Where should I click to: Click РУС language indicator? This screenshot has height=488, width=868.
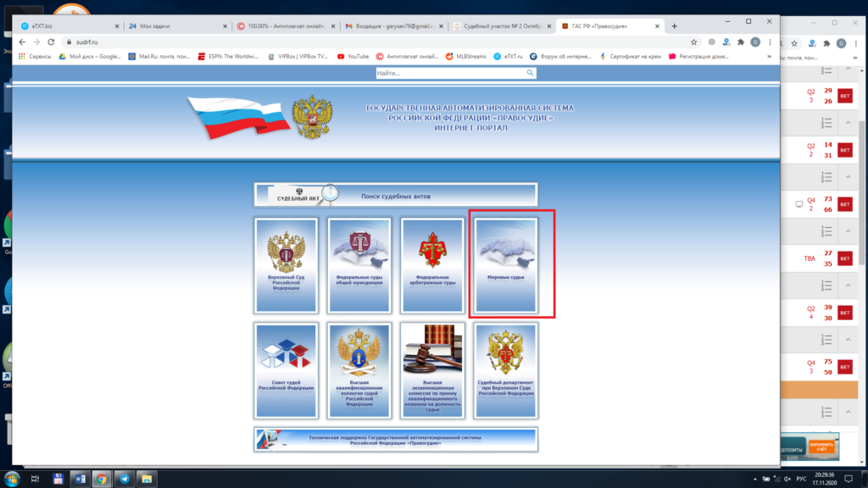coord(801,480)
